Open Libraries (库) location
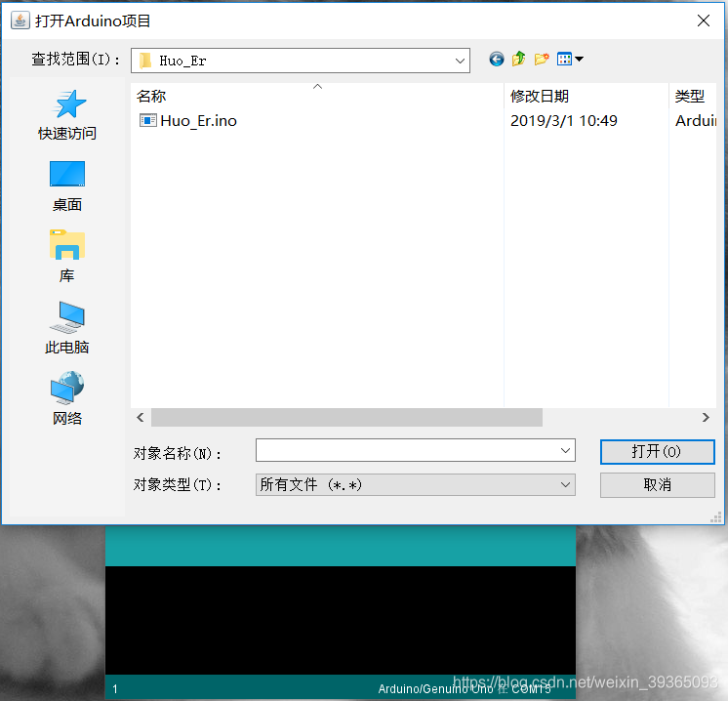 (67, 257)
